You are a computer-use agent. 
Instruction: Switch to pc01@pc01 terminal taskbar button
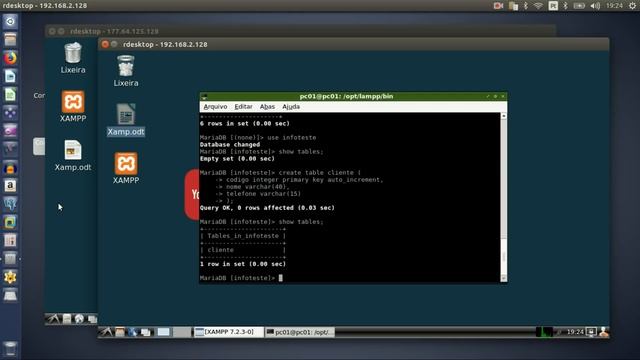click(x=300, y=332)
